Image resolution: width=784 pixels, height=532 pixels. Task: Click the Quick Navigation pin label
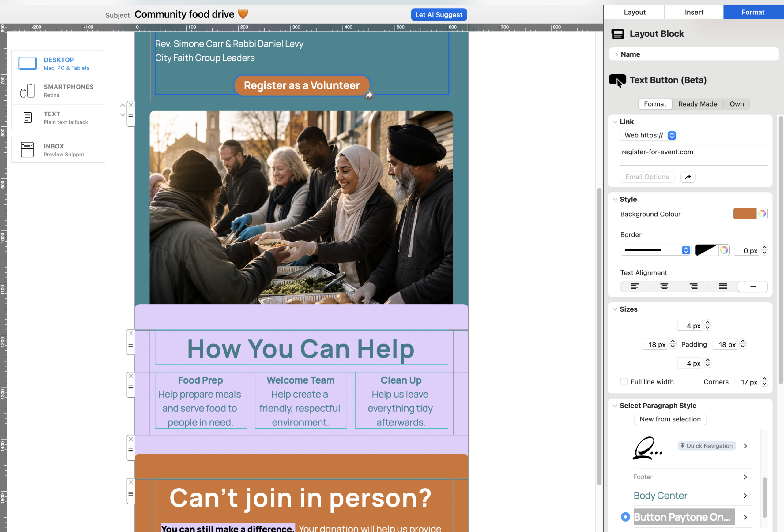pos(707,446)
